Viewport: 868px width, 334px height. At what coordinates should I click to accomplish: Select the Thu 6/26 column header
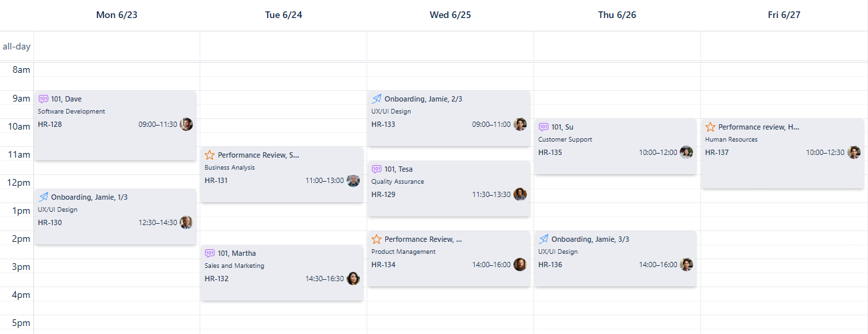(617, 15)
